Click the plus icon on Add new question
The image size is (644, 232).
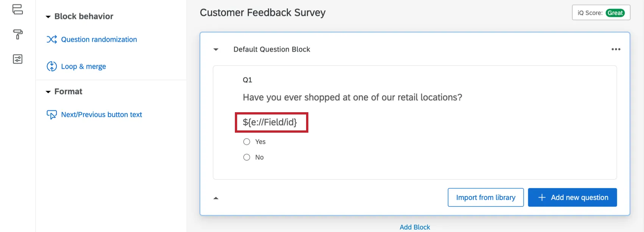541,197
